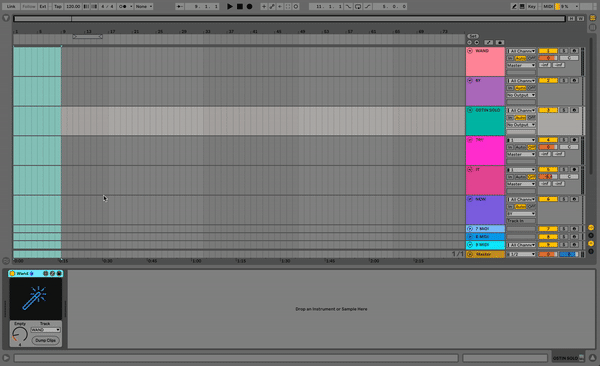Set BY track monitor to Off
600x366 pixels.
point(532,88)
